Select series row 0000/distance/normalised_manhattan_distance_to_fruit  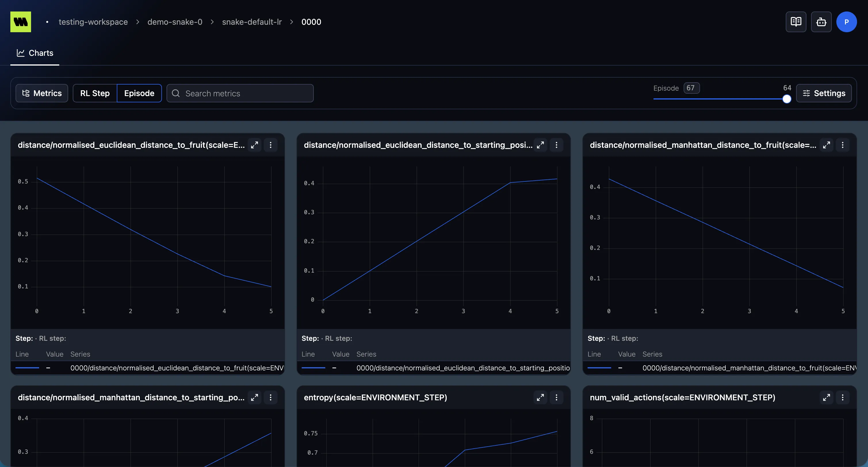pyautogui.click(x=719, y=368)
